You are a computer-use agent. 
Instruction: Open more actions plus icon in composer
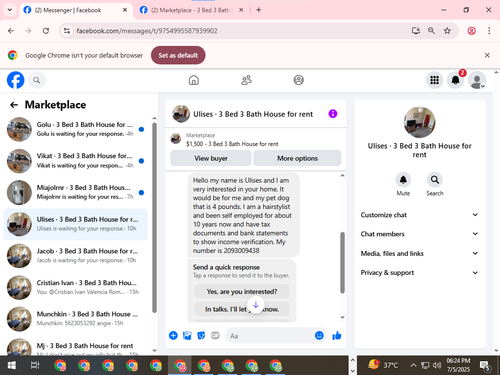[173, 335]
